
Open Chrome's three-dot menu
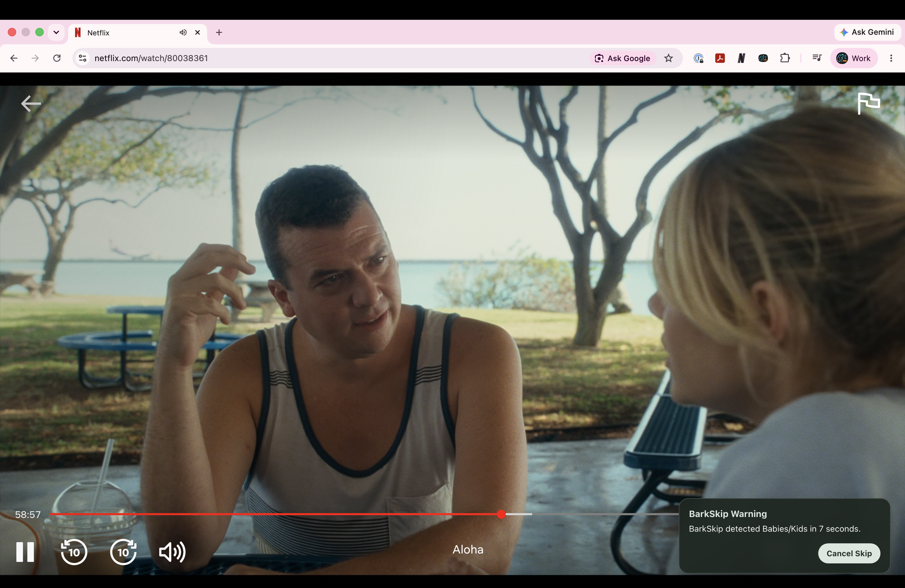coord(891,58)
